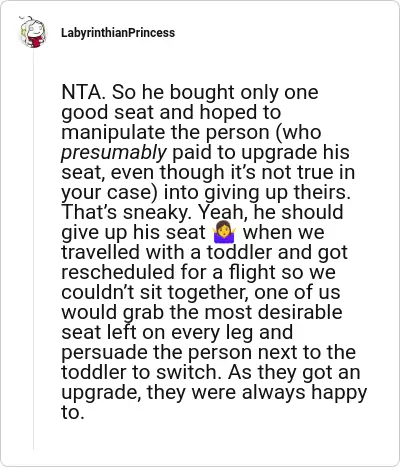Click the phrase "into giving up theirs."
The height and width of the screenshot is (467, 400).
pos(257,192)
